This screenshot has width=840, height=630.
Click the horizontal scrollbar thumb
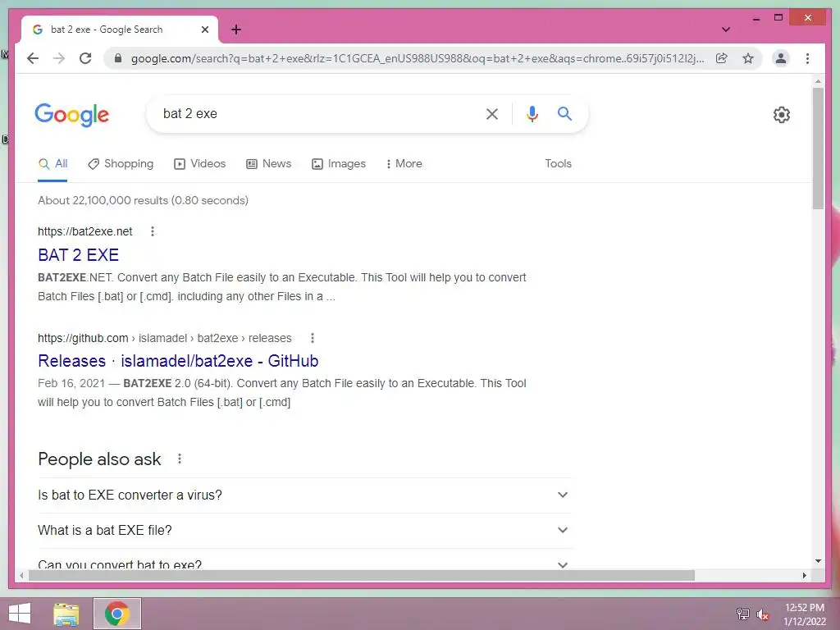click(x=362, y=575)
